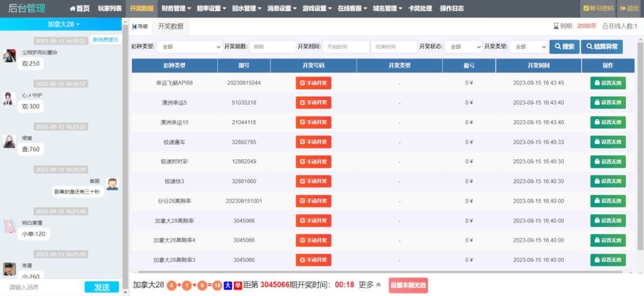Open the 开奖类型 draw type dropdown
This screenshot has width=644, height=296.
(529, 47)
